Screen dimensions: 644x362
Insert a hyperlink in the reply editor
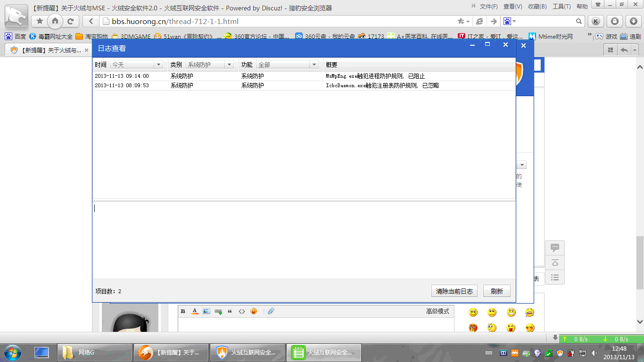pos(218,311)
